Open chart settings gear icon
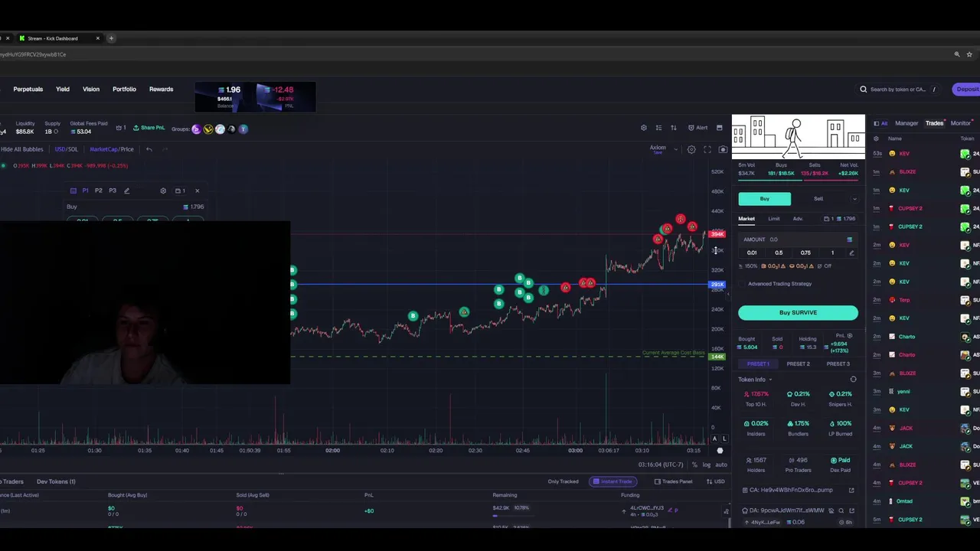 691,150
